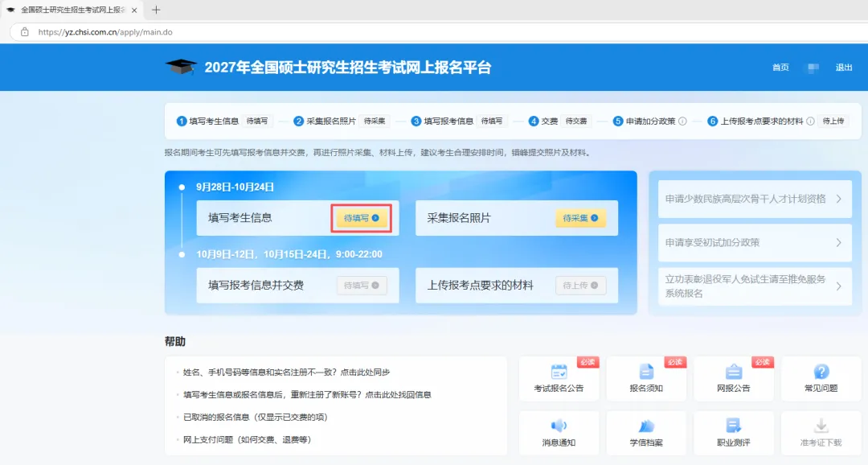868x465 pixels.
Task: Click step 6 circle 上传报考点要求的材料
Action: tap(713, 121)
